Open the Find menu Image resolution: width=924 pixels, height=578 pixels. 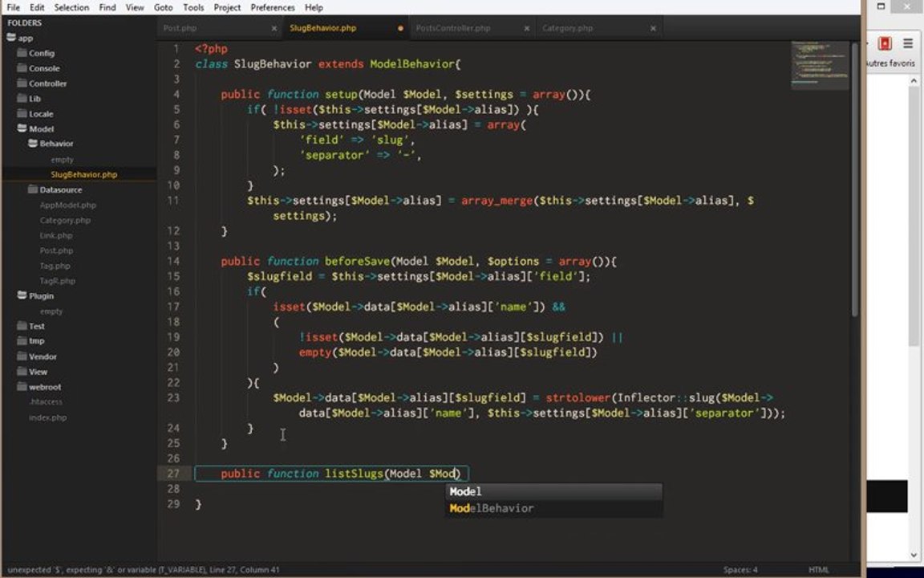click(107, 8)
